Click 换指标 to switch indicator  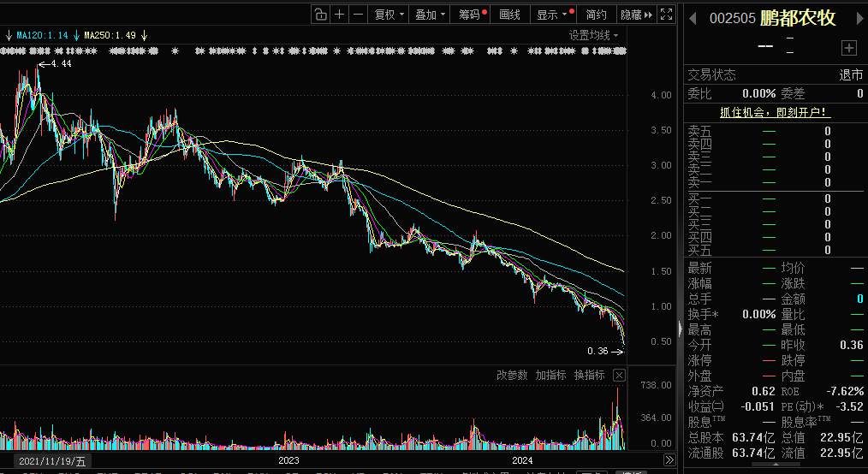(x=589, y=376)
